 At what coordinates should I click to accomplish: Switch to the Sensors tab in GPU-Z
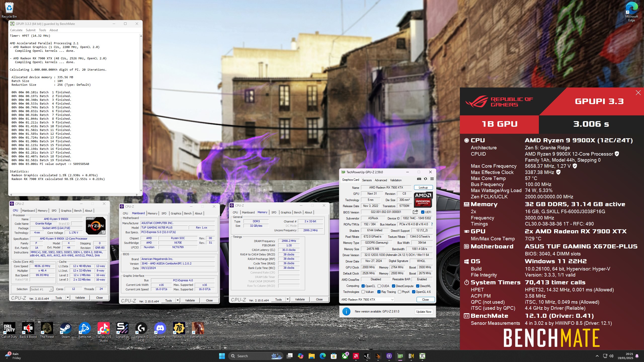(x=367, y=180)
